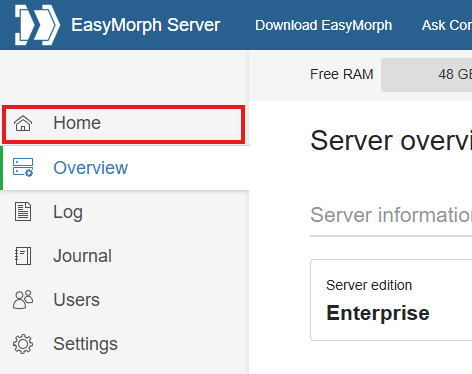
Task: Click the Server information section heading
Action: 391,215
